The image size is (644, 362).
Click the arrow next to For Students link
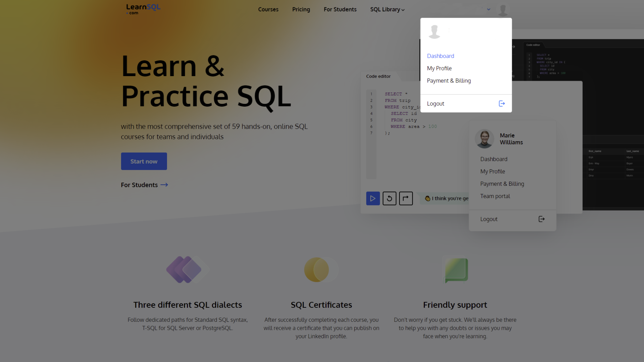coord(164,185)
